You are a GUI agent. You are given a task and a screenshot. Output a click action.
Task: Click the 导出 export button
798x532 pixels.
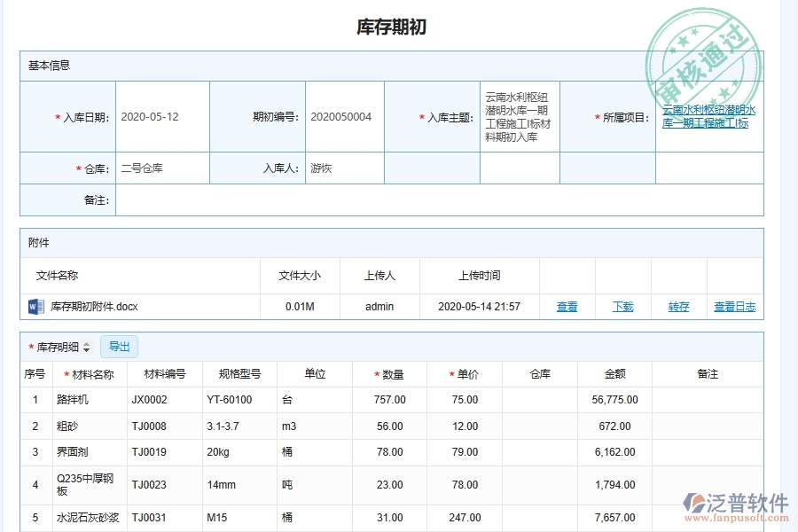pyautogui.click(x=120, y=347)
